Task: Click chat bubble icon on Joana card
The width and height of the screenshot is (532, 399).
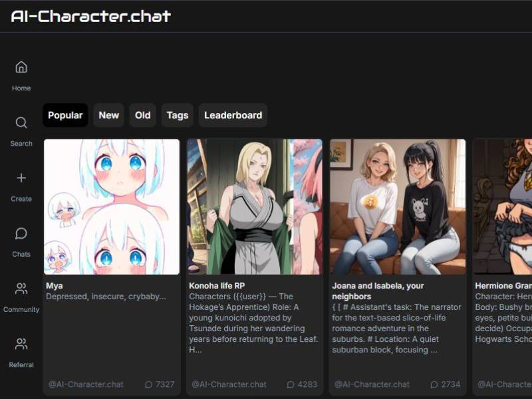Action: [434, 384]
